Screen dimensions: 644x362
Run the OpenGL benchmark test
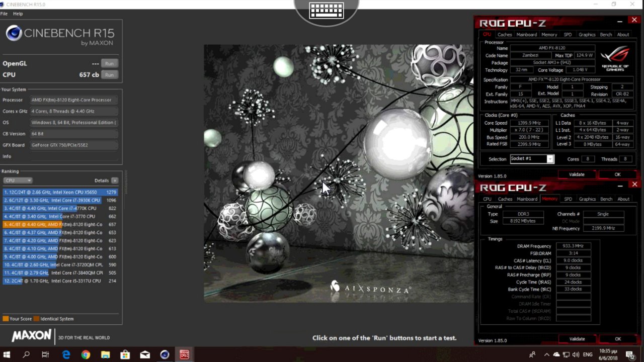pyautogui.click(x=109, y=63)
